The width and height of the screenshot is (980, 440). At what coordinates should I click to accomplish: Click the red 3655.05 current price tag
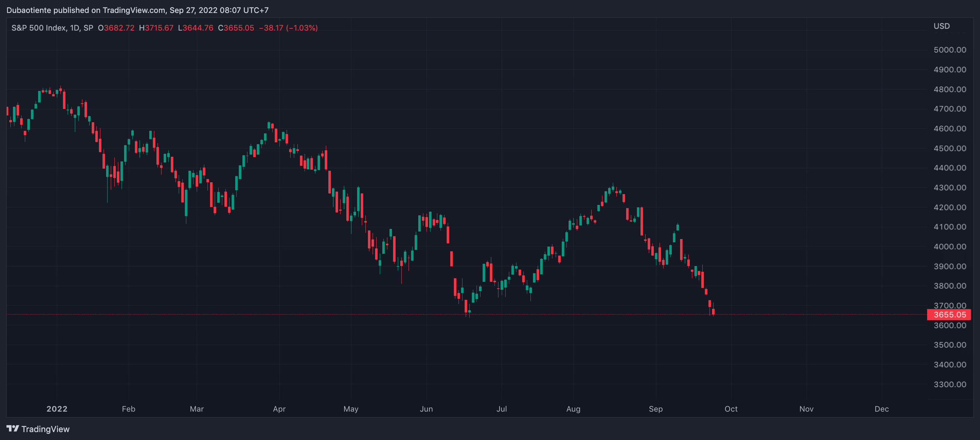click(949, 315)
